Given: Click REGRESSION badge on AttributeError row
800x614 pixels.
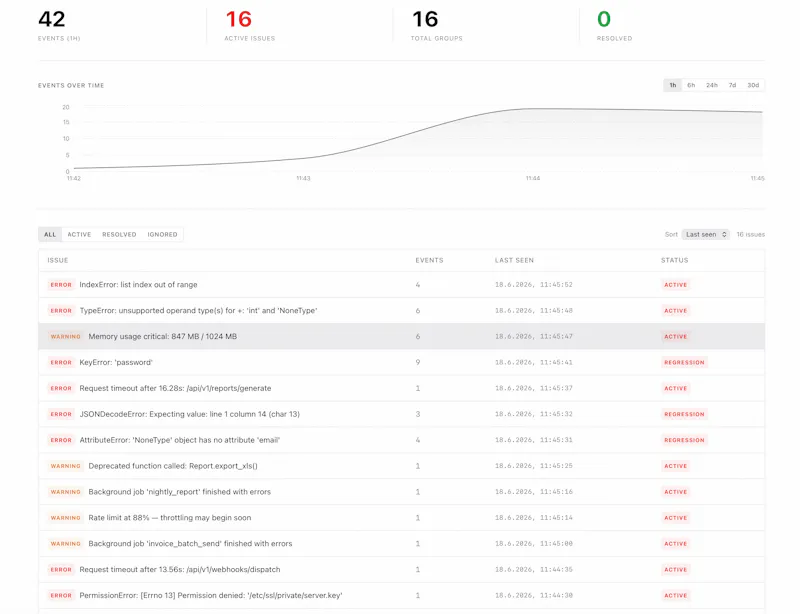Looking at the screenshot, I should (x=684, y=440).
